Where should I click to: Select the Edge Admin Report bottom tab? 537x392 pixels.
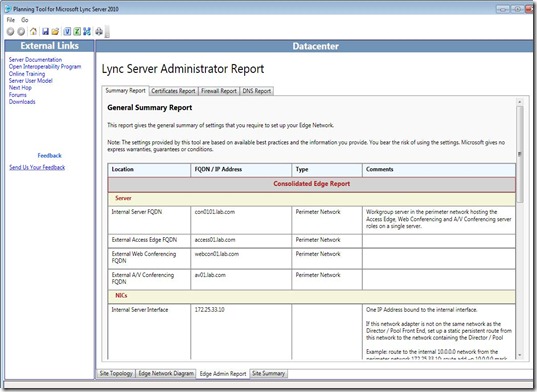click(223, 374)
